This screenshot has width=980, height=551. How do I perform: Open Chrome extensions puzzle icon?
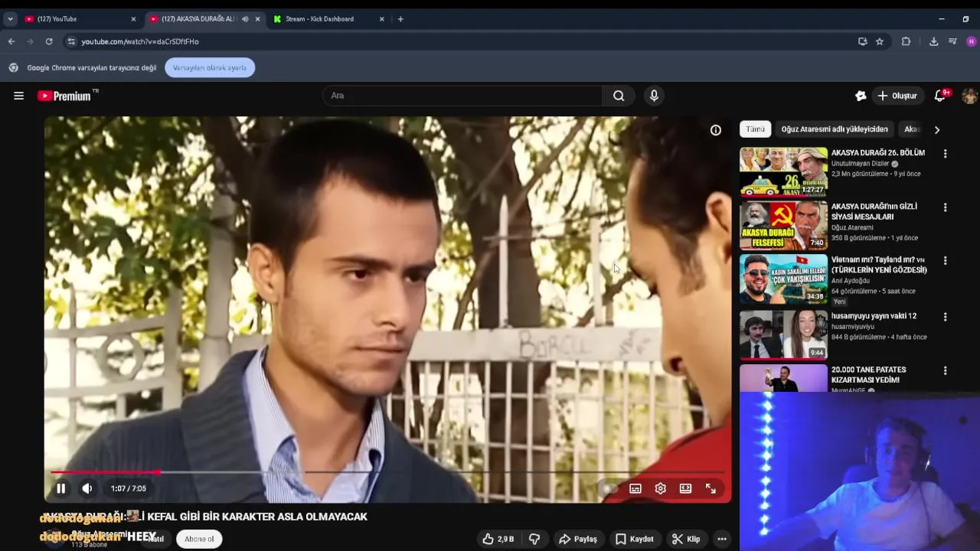click(x=906, y=41)
